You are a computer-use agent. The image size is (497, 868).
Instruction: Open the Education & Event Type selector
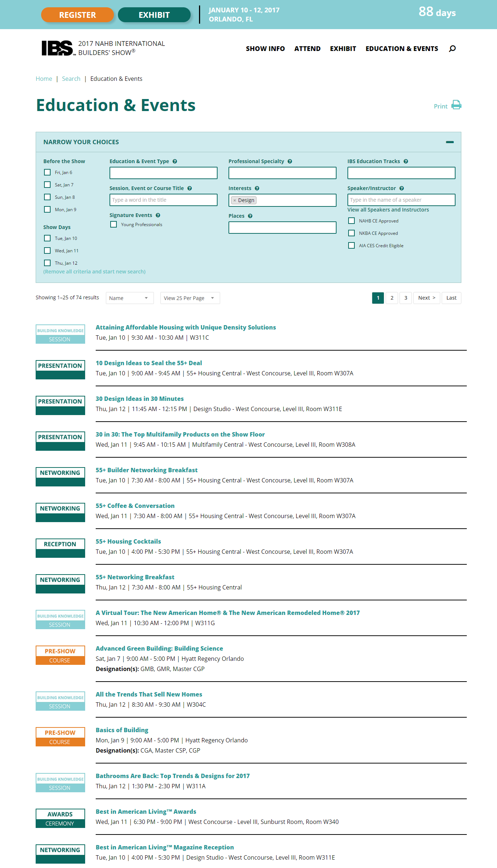[163, 173]
